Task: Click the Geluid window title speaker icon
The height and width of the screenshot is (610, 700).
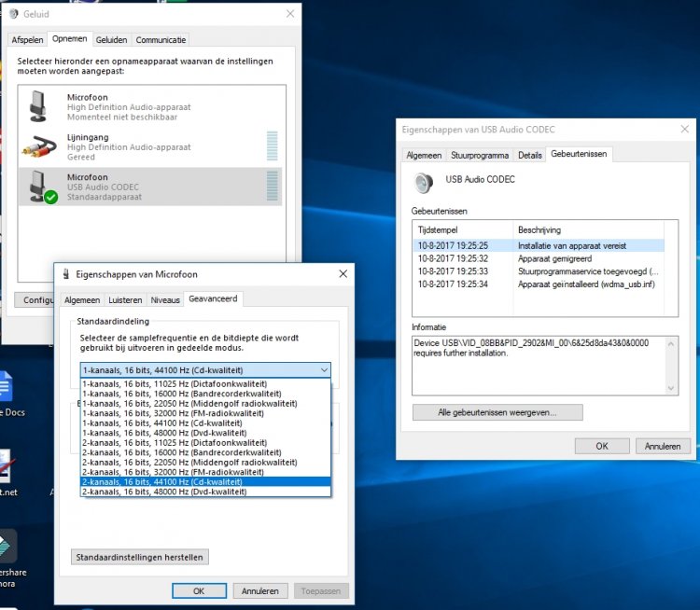Action: (x=13, y=15)
